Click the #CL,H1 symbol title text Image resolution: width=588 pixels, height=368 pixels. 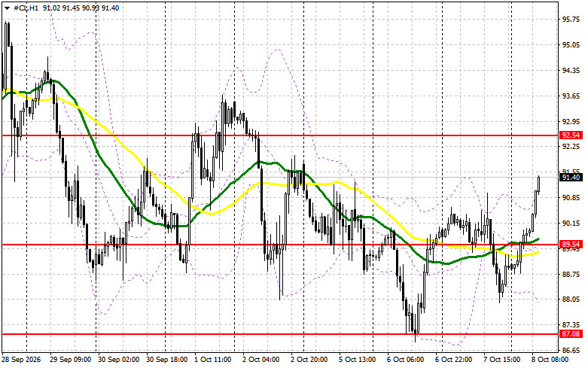point(26,8)
